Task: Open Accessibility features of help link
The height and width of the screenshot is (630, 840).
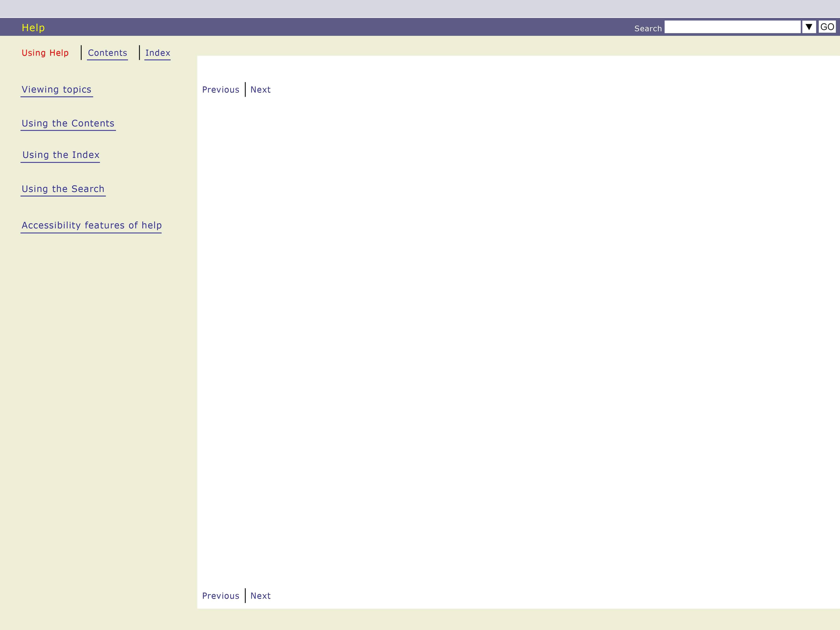Action: 92,226
